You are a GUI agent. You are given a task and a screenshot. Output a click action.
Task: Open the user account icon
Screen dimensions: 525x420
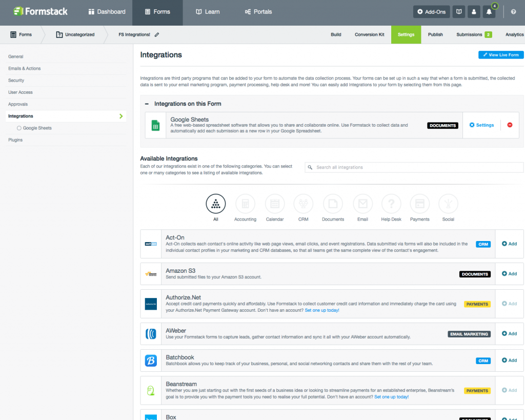pyautogui.click(x=474, y=12)
